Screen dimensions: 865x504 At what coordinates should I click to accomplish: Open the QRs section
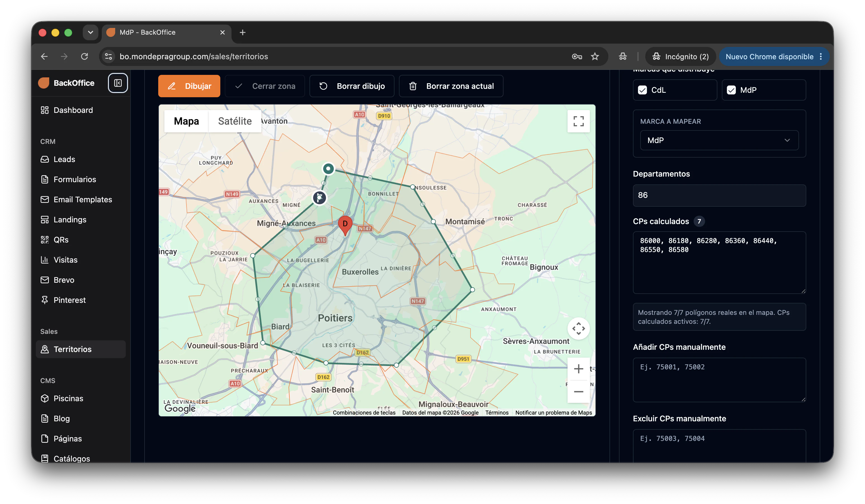[81, 240]
